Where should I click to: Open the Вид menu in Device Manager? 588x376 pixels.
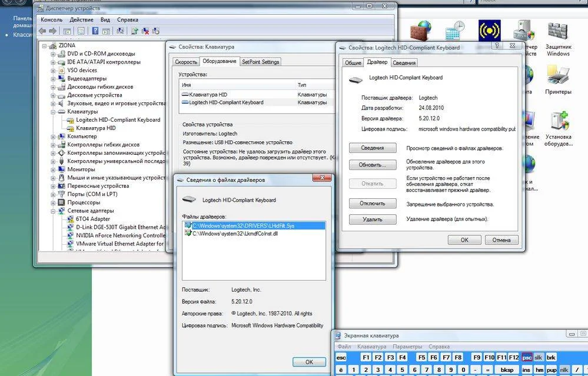point(105,19)
